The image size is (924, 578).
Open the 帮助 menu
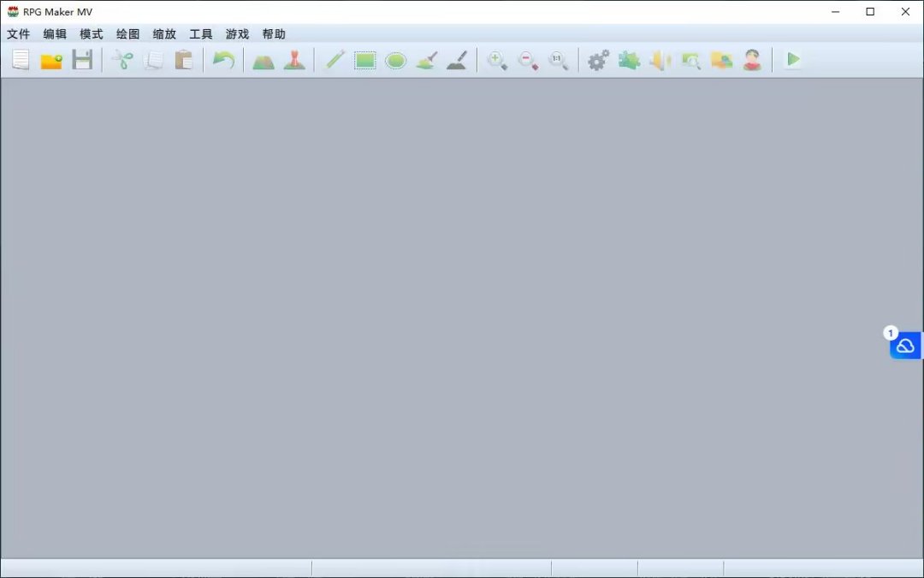pos(274,34)
